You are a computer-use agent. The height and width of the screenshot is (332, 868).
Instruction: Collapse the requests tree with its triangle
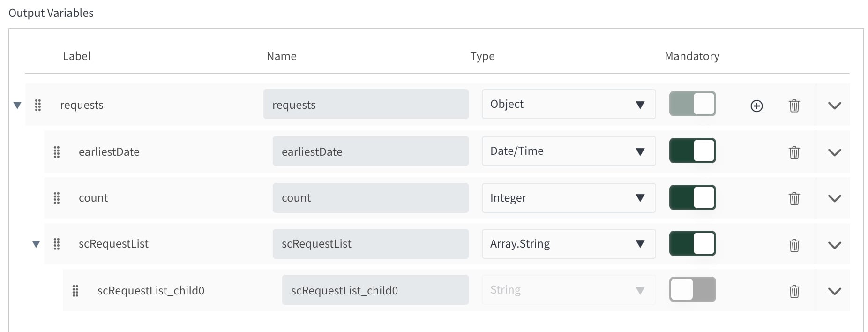(x=17, y=105)
